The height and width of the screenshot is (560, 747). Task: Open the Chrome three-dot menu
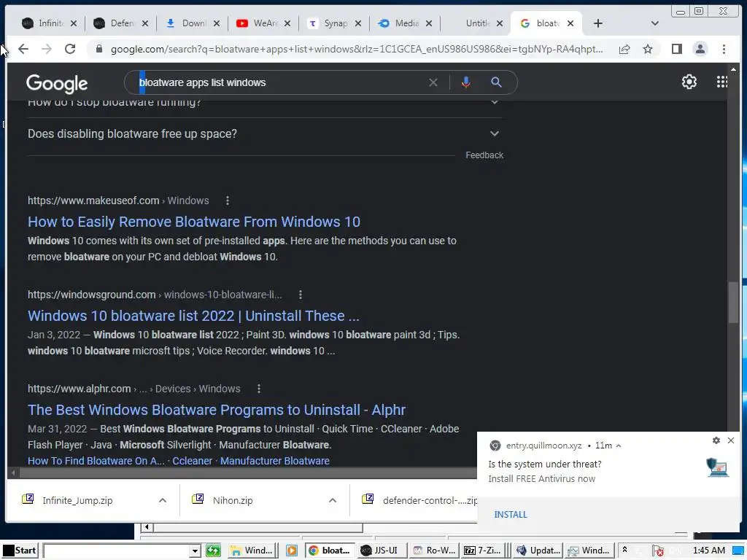pyautogui.click(x=724, y=49)
